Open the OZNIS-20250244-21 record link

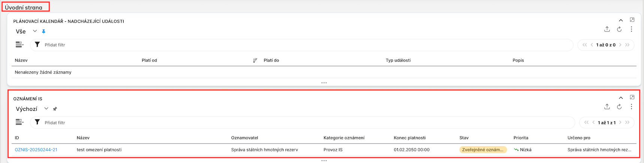click(36, 150)
